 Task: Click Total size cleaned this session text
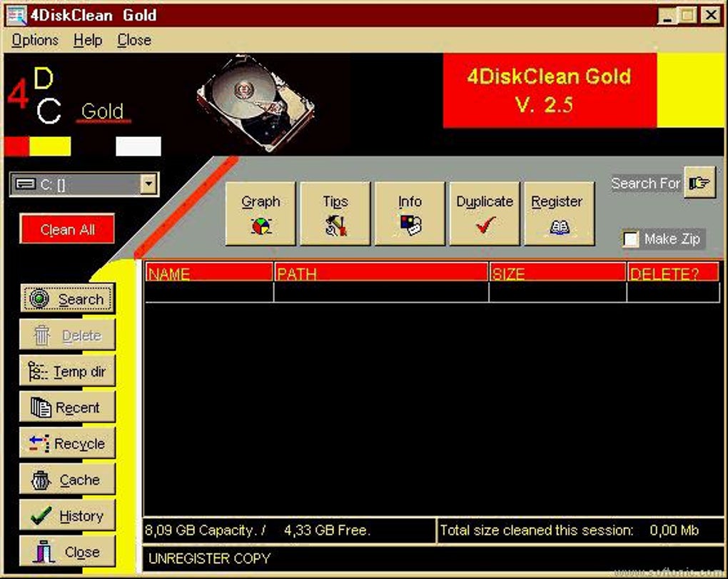(536, 530)
